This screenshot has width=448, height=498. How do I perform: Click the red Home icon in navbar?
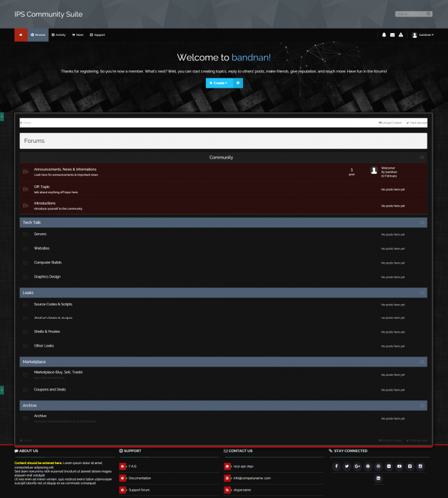click(21, 35)
